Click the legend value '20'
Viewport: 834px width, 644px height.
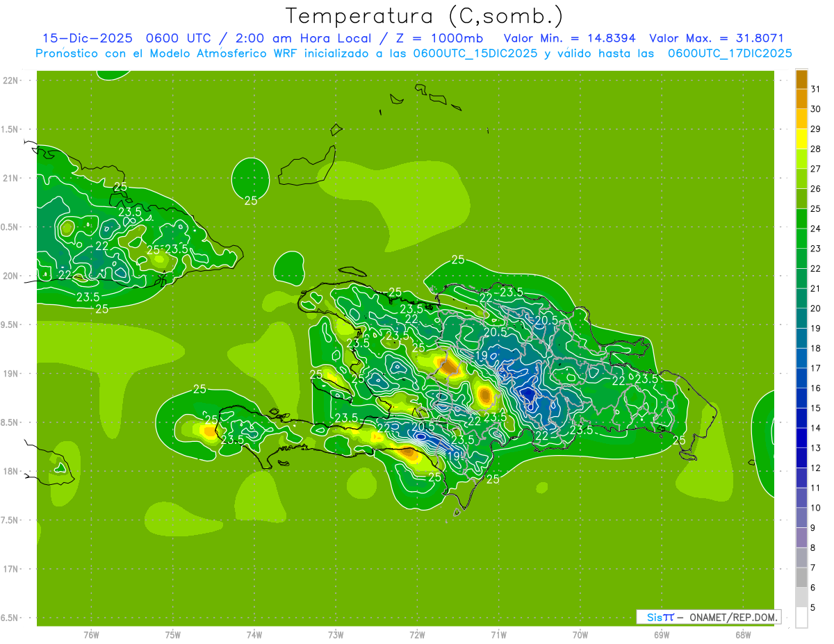pos(816,308)
